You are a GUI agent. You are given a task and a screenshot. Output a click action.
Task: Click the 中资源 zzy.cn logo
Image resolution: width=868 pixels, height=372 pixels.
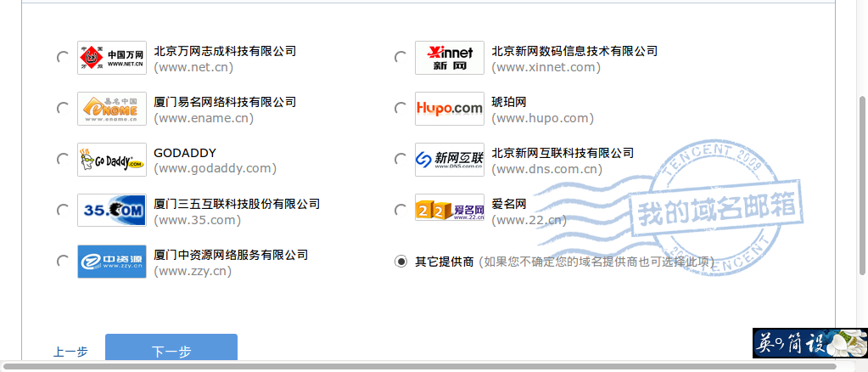click(x=112, y=261)
